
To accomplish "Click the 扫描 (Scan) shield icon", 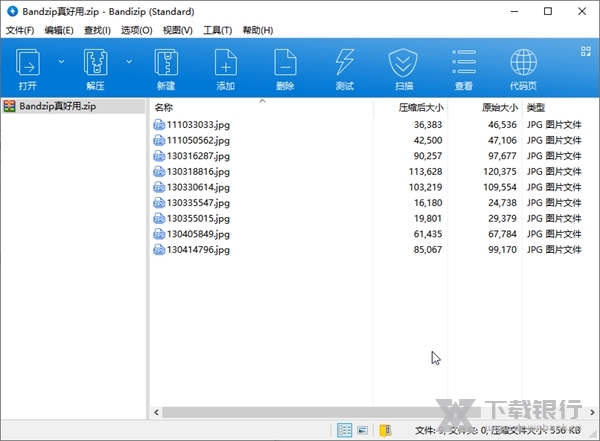I will [403, 65].
